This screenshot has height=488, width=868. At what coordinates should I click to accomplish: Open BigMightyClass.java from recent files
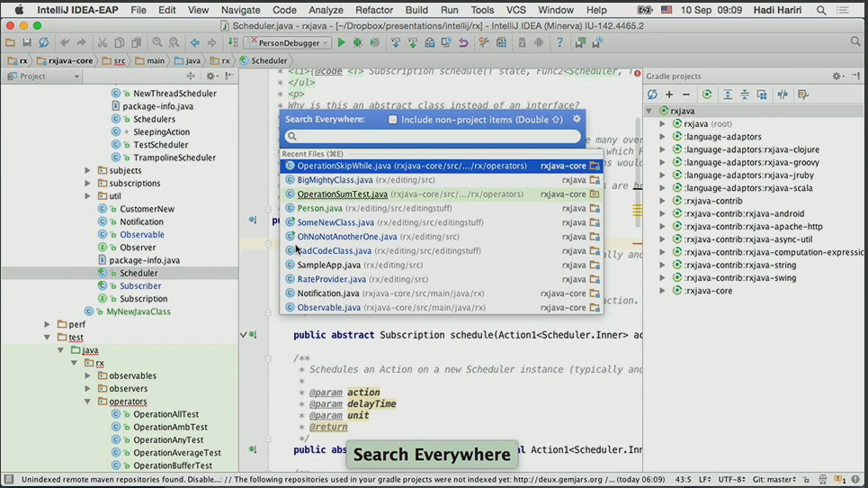[x=442, y=180]
